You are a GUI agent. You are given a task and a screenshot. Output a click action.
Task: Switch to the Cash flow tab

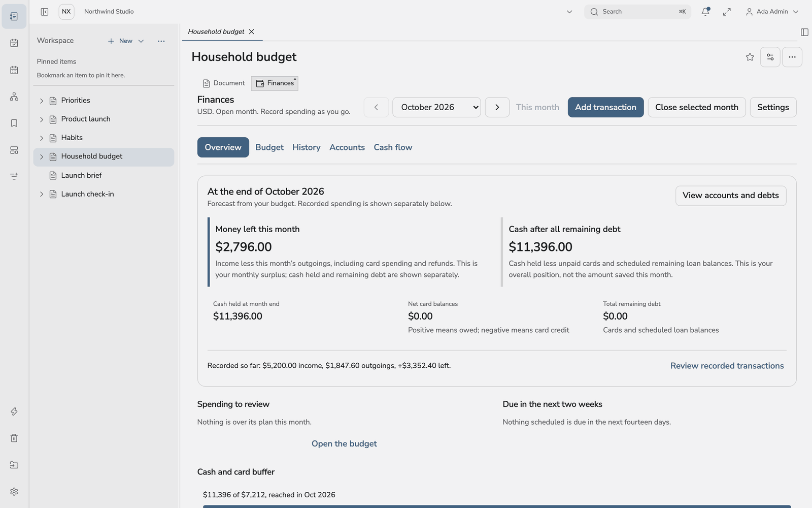pos(393,147)
